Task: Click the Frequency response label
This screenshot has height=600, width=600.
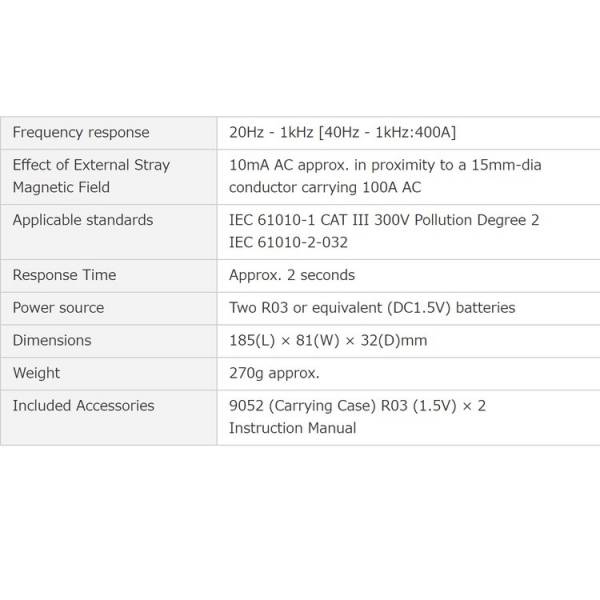Action: click(81, 133)
